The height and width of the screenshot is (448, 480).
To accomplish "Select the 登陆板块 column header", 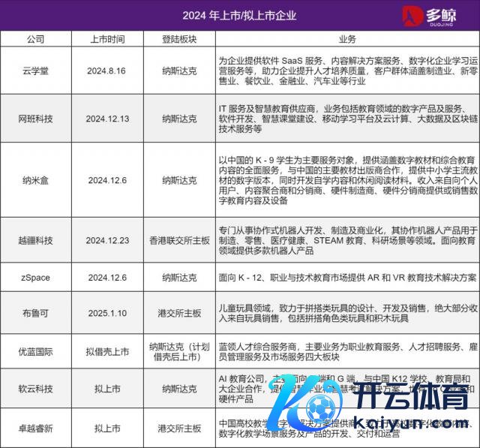I will click(x=180, y=38).
